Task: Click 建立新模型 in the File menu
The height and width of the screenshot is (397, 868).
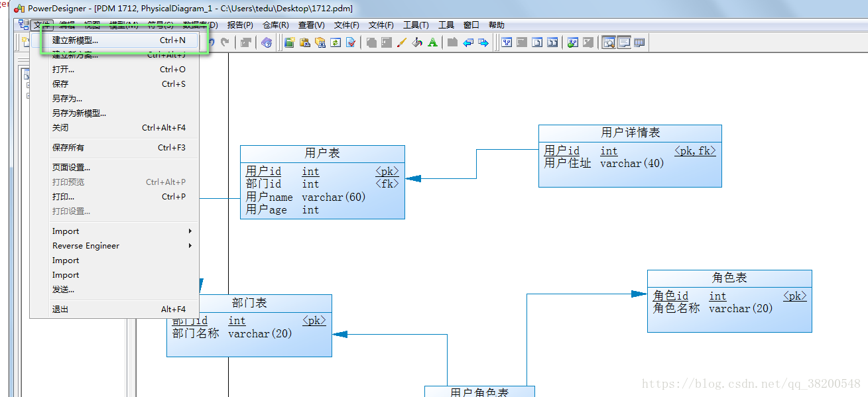Action: pyautogui.click(x=80, y=40)
